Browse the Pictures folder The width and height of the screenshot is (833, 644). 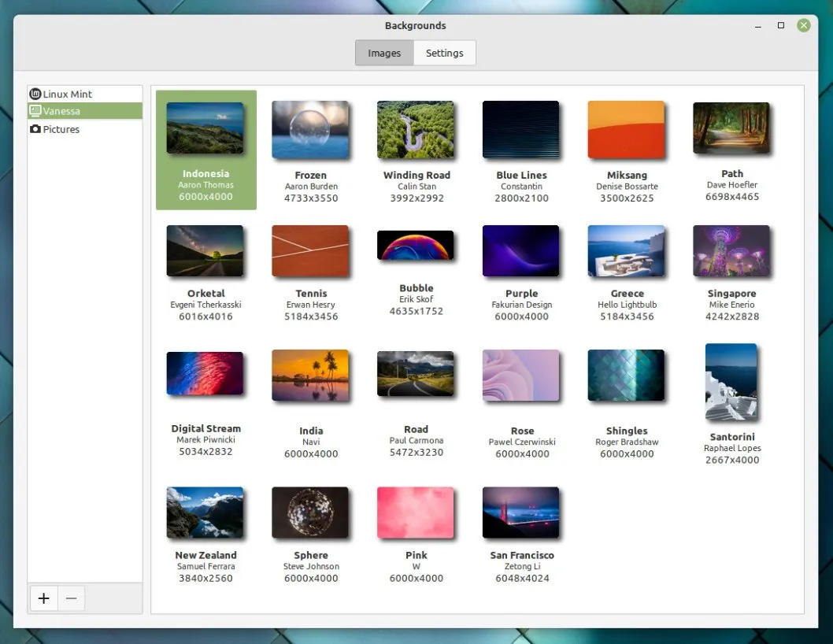click(60, 129)
